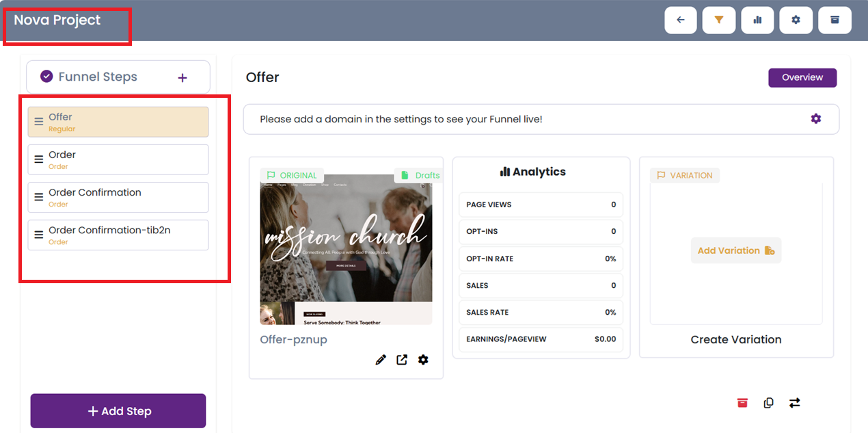Click plus icon beside Funnel Steps
The width and height of the screenshot is (868, 433).
pos(182,78)
